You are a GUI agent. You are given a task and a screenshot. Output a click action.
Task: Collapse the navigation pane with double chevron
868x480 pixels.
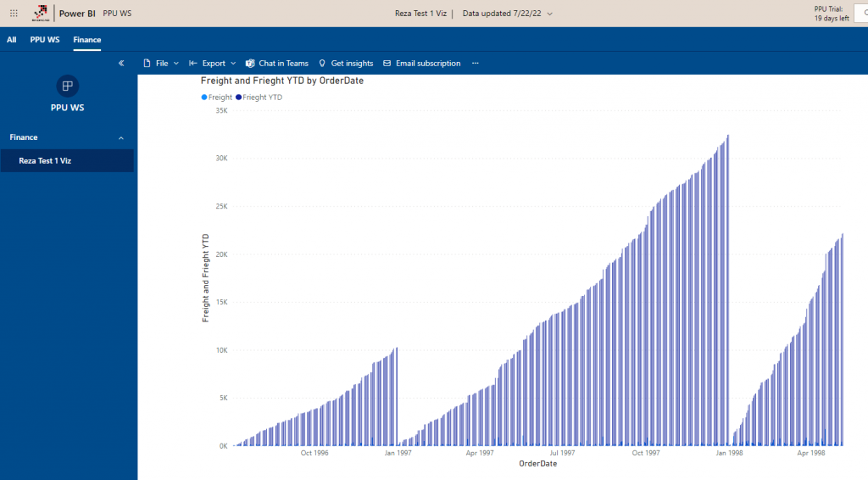click(121, 63)
